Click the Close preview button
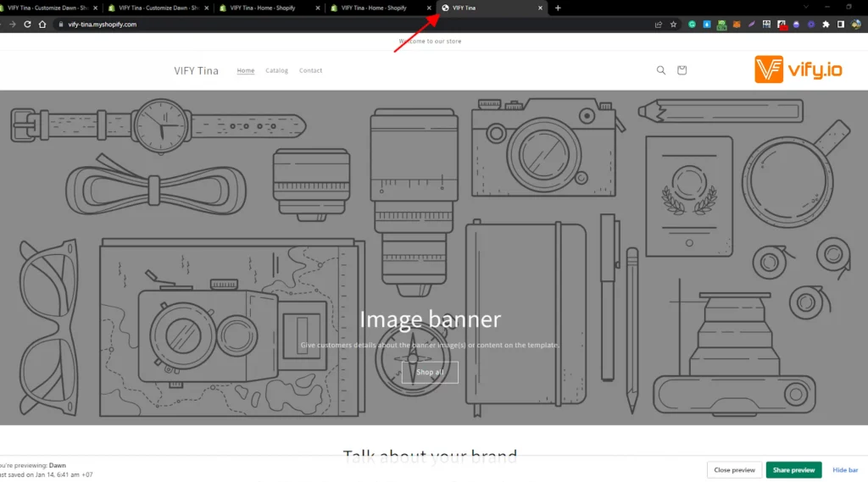868x482 pixels. click(x=734, y=470)
